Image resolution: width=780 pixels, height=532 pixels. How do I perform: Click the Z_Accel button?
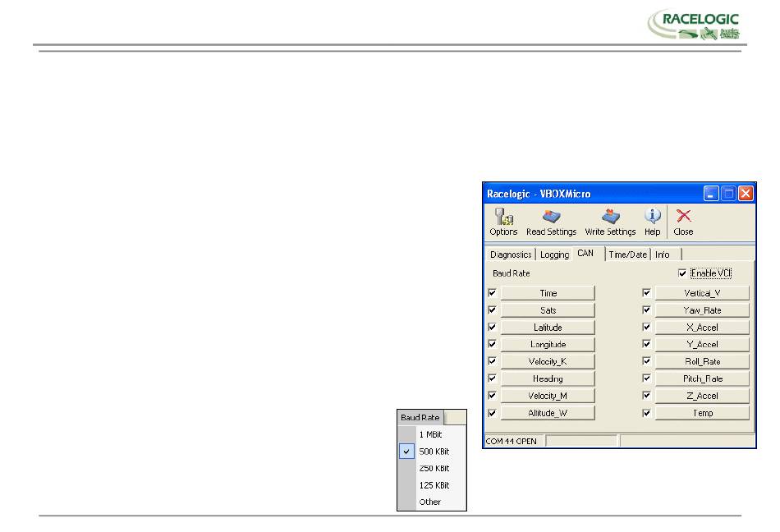click(702, 396)
